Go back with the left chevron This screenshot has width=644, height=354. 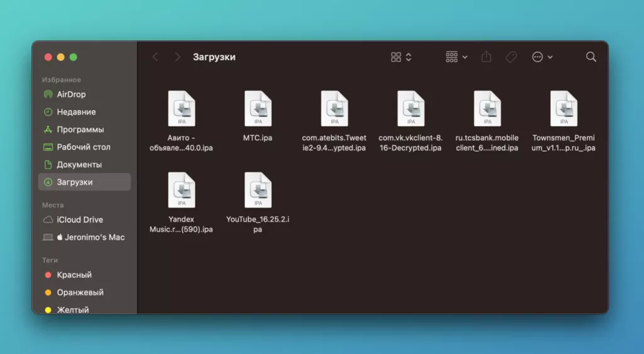[155, 57]
